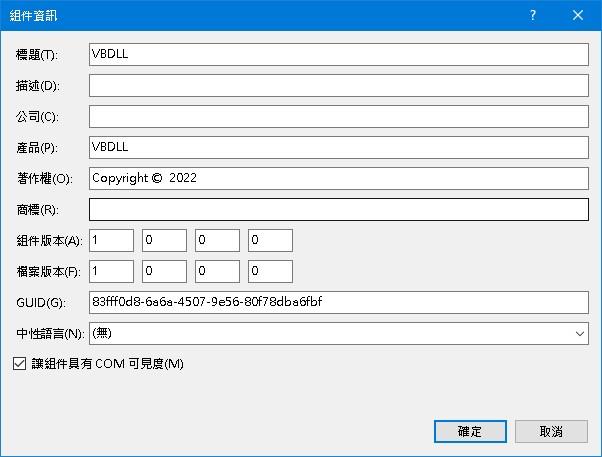Click 組件版本 third number box
602x457 pixels.
217,240
